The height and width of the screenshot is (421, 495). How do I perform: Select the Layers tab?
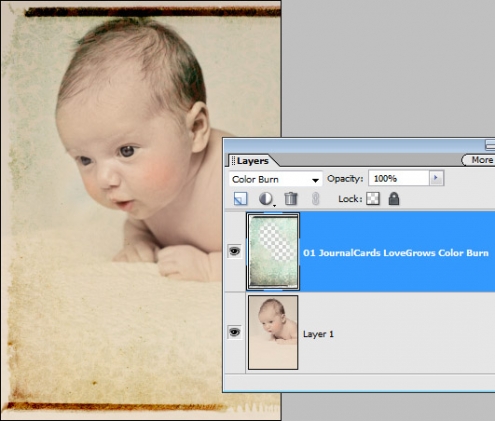coord(252,161)
